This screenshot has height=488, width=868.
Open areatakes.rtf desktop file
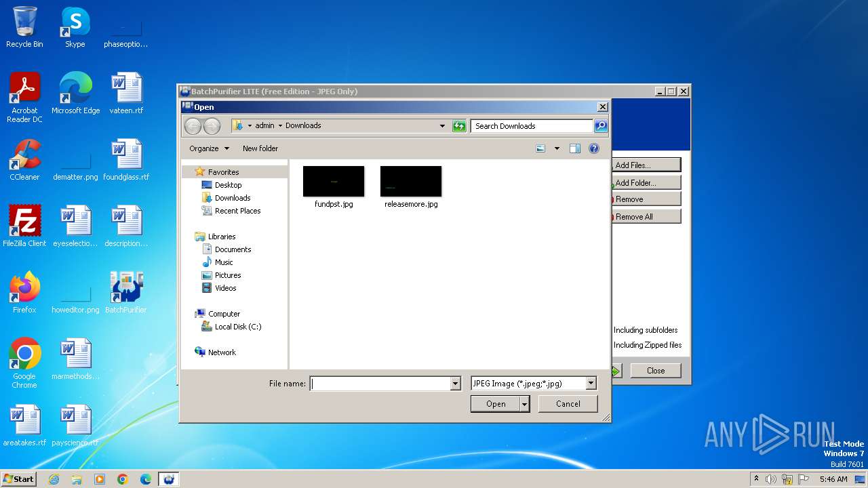24,426
